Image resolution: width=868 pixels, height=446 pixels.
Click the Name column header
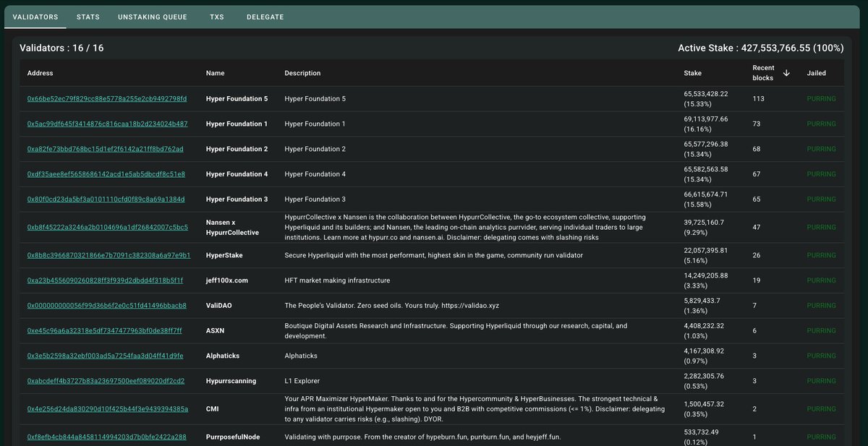(216, 73)
